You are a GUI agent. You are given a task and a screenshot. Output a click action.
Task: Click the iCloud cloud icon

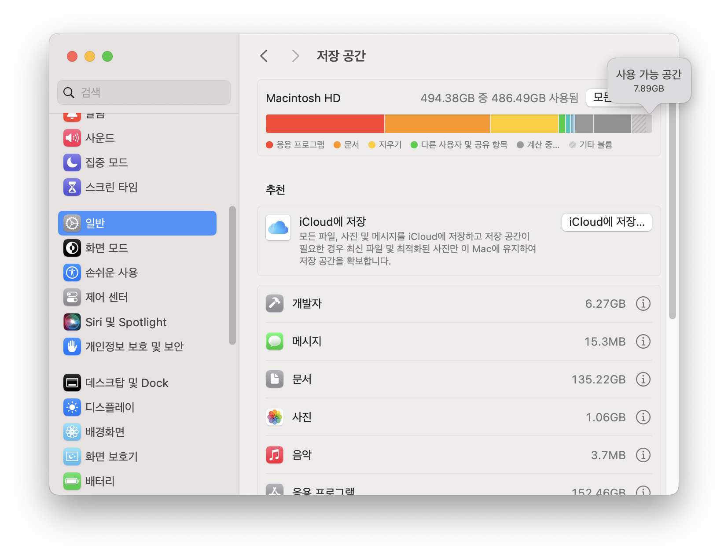pyautogui.click(x=278, y=228)
